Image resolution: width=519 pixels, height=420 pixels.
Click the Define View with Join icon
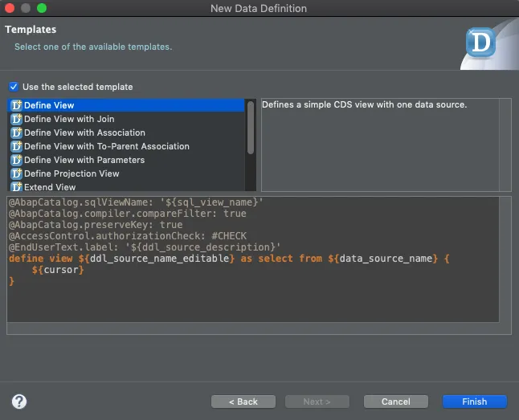pos(16,119)
